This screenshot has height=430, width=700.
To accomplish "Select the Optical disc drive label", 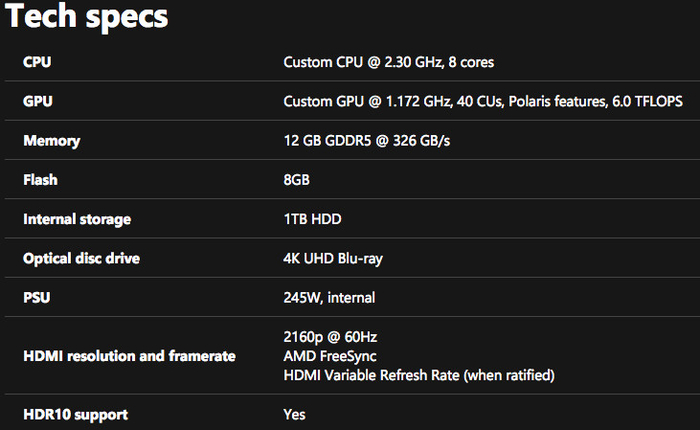I will point(81,258).
